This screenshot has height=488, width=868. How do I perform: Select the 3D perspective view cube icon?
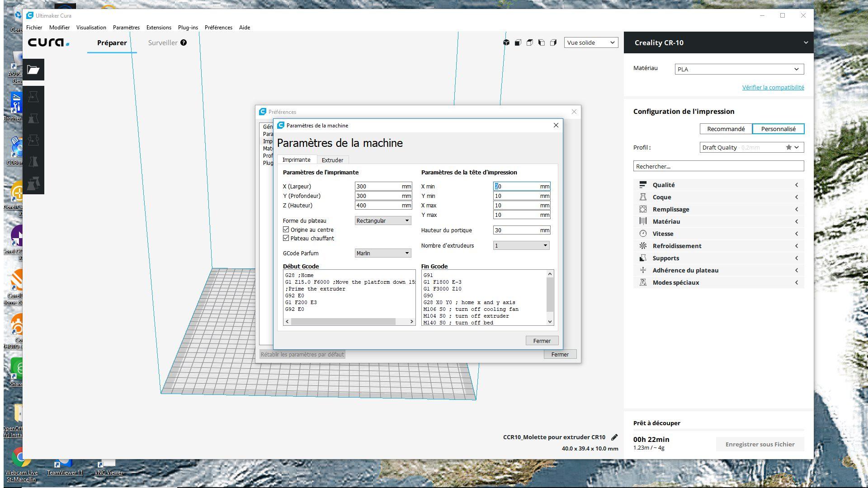506,42
